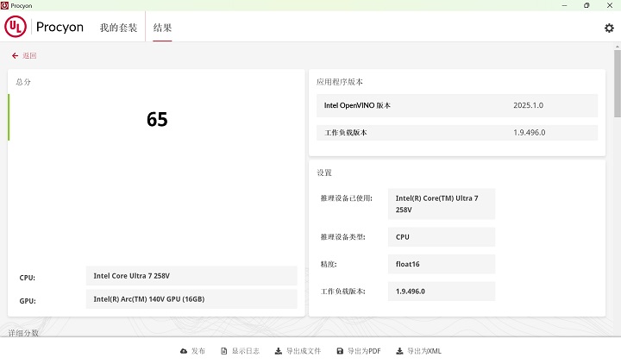
Task: Click the 导出成文件 download icon
Action: pyautogui.click(x=279, y=351)
